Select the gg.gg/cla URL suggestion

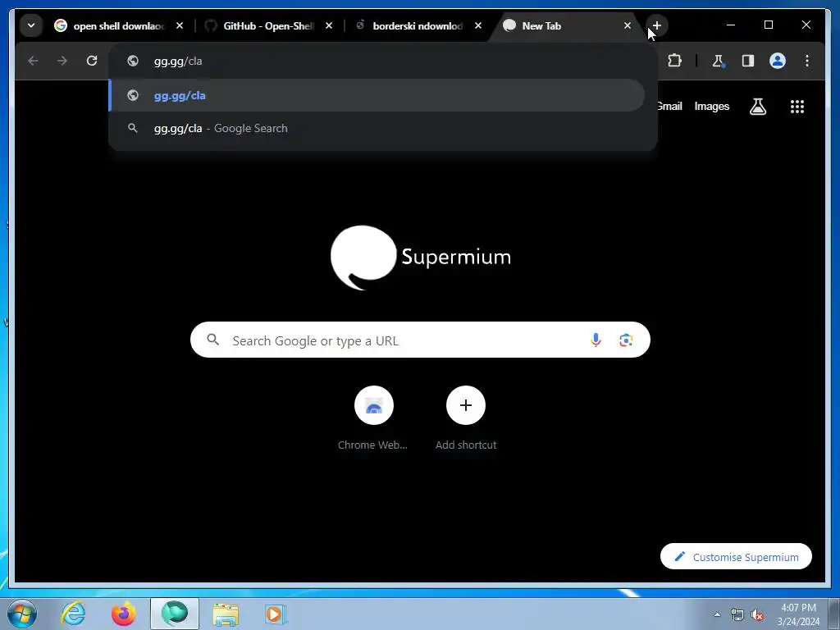[377, 95]
